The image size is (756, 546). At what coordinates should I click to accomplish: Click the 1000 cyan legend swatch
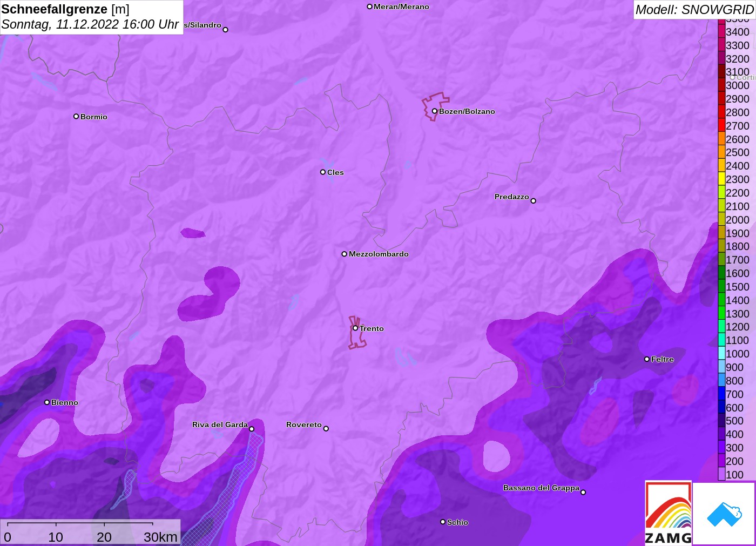[x=721, y=354]
